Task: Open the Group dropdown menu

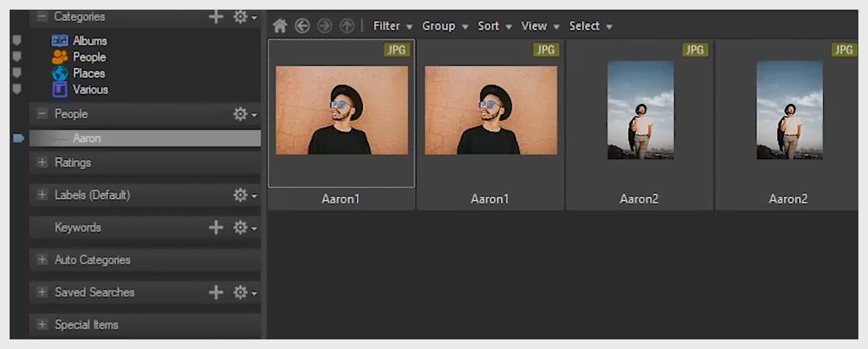Action: (x=445, y=26)
